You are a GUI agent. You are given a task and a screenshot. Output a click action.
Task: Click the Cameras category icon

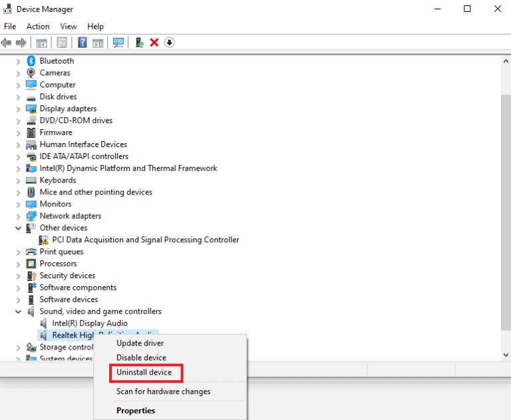click(x=31, y=73)
